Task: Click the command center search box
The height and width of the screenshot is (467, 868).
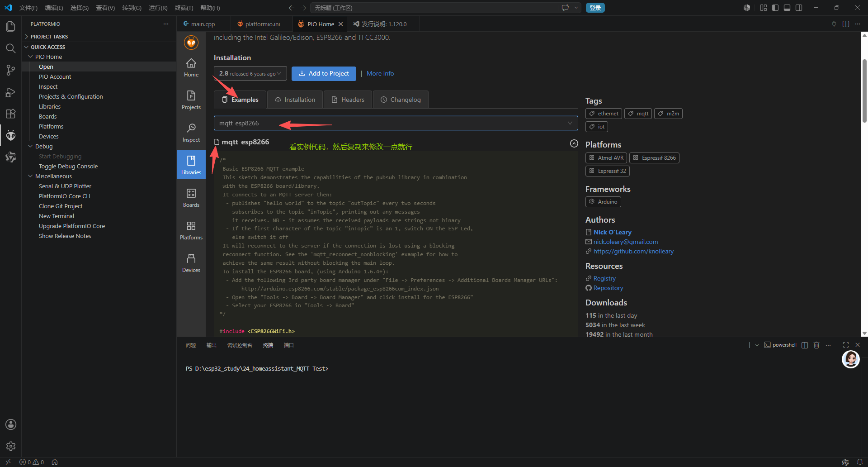Action: [434, 8]
